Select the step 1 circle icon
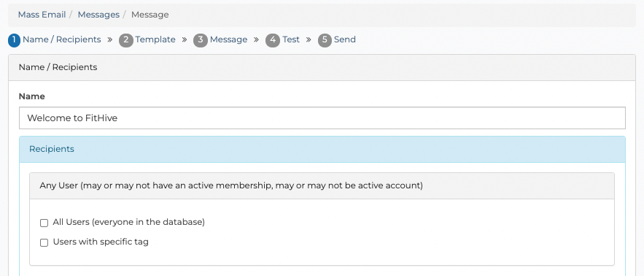The width and height of the screenshot is (644, 276). pyautogui.click(x=14, y=40)
